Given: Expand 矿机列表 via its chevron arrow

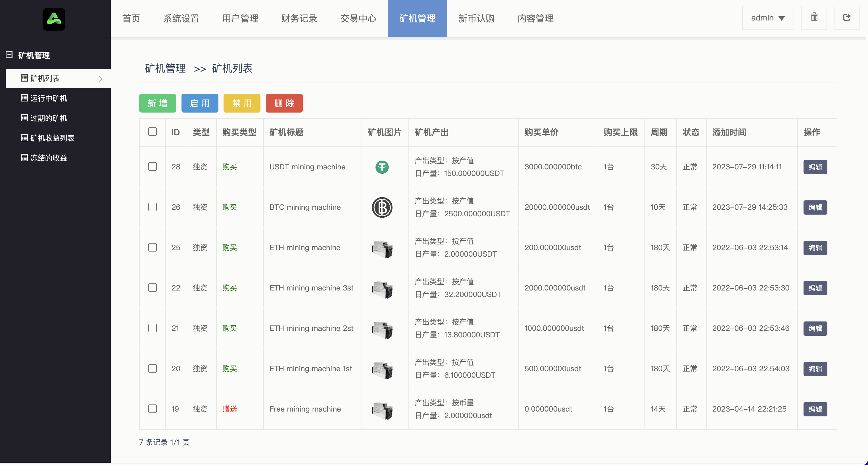Looking at the screenshot, I should click(101, 78).
